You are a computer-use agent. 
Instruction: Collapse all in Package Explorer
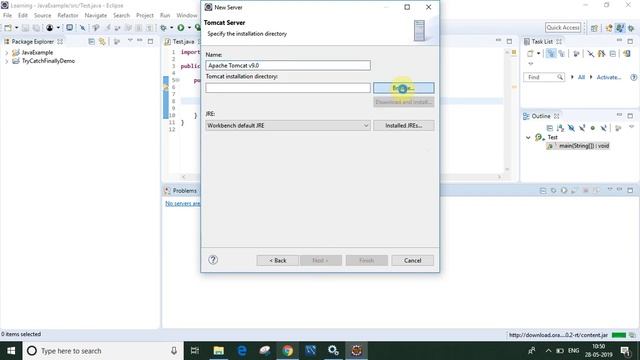91,41
